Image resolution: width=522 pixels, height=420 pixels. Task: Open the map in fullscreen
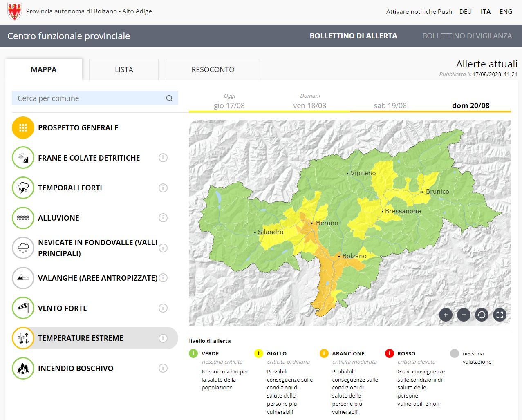[500, 315]
